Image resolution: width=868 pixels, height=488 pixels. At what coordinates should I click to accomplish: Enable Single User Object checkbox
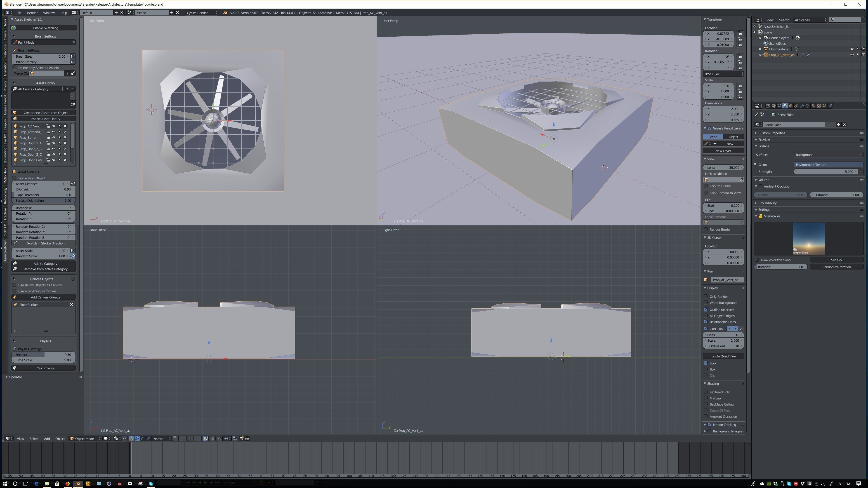[x=14, y=178]
